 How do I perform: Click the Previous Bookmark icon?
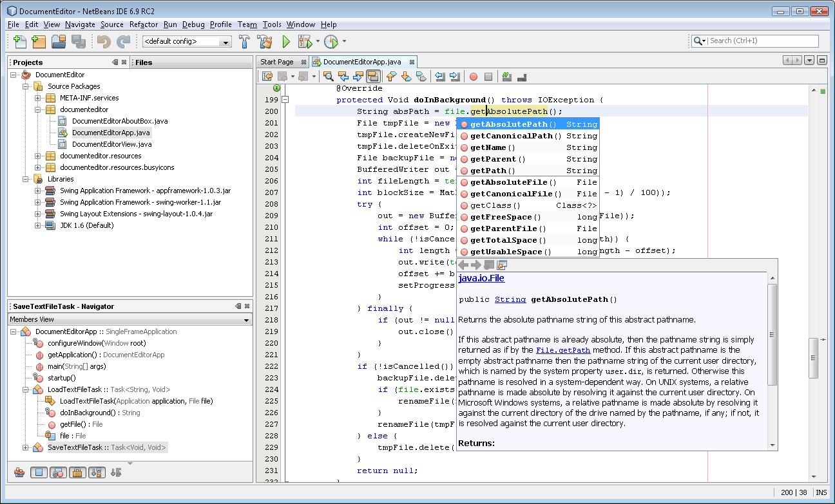tap(391, 77)
